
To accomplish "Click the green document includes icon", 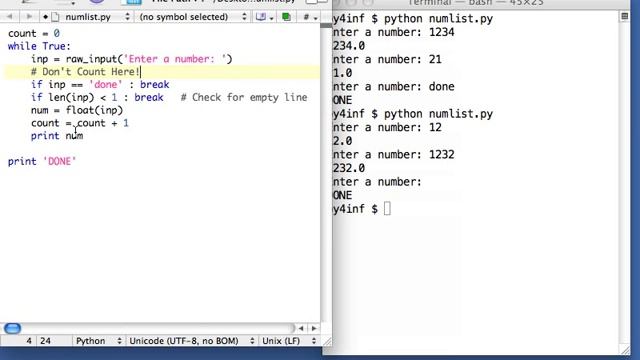I will [x=287, y=17].
